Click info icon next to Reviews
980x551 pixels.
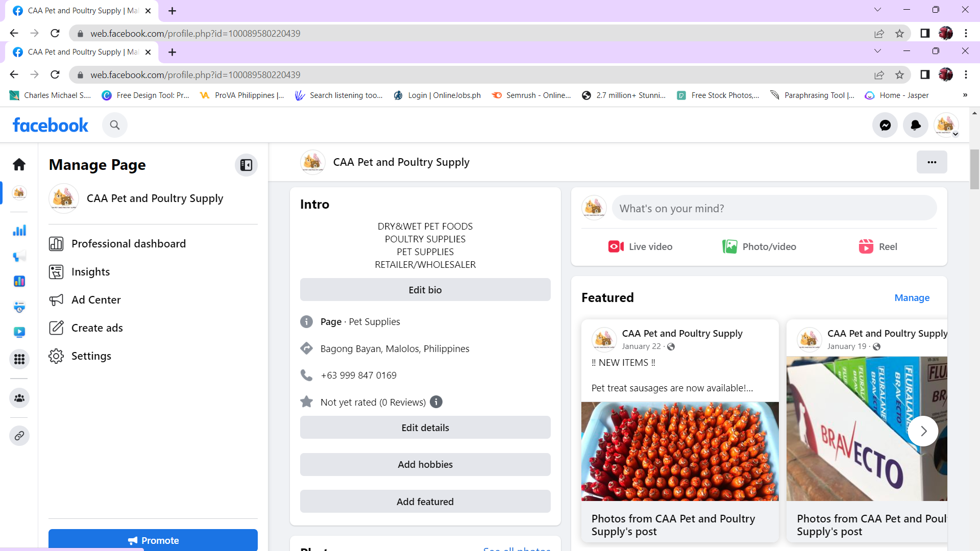pos(436,402)
